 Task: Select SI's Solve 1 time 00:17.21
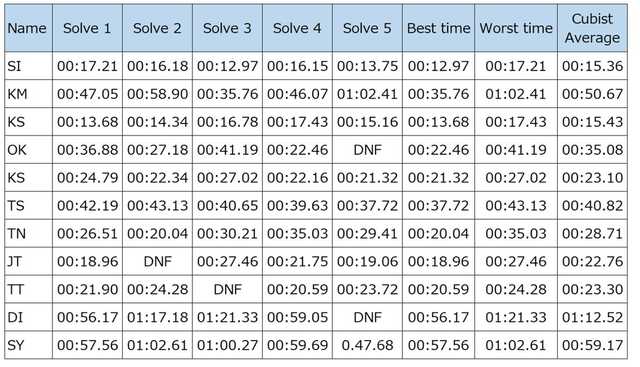point(87,66)
